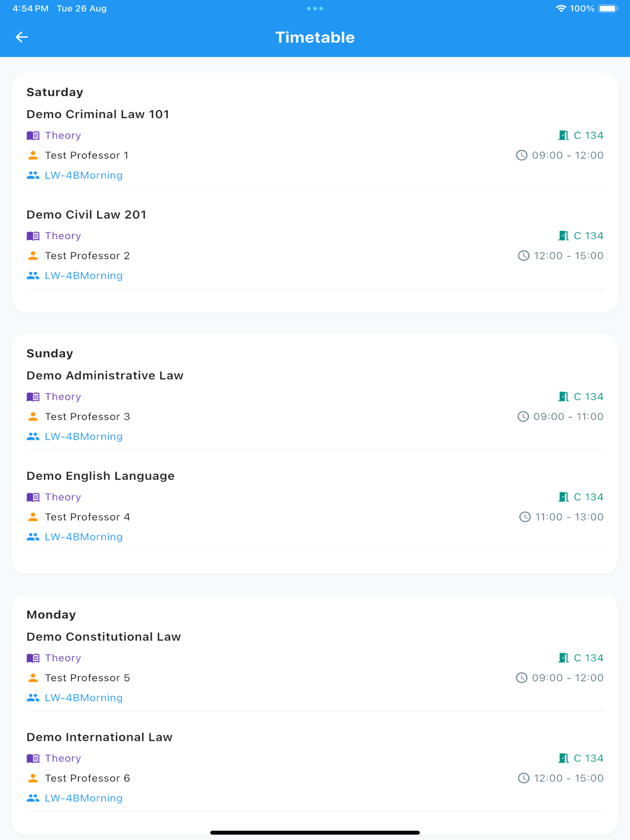
Task: Click the person icon next to Test Professor 2
Action: pyautogui.click(x=33, y=256)
